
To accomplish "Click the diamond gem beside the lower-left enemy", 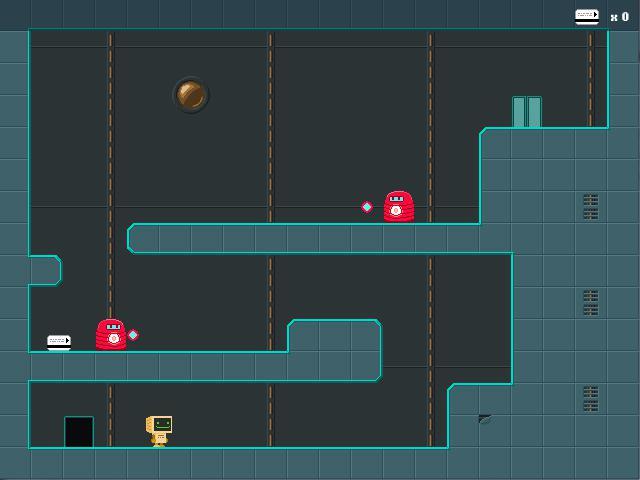I will click(x=133, y=335).
